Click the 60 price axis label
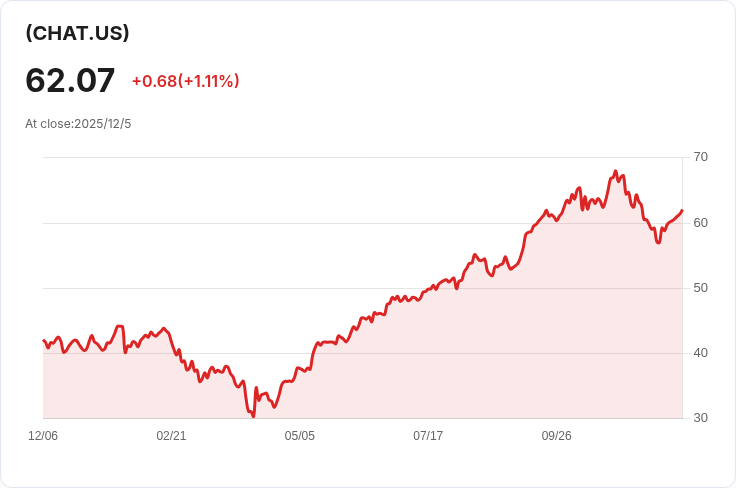This screenshot has width=736, height=488. 700,222
